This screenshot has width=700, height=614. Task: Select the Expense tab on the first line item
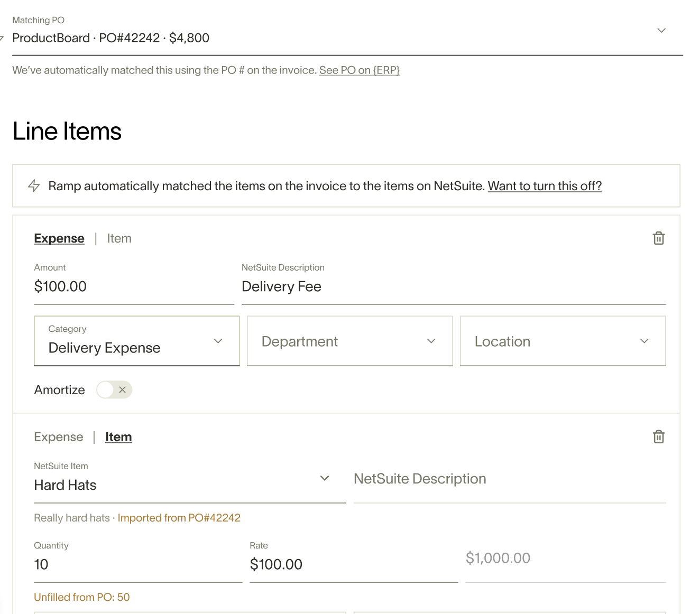click(59, 238)
